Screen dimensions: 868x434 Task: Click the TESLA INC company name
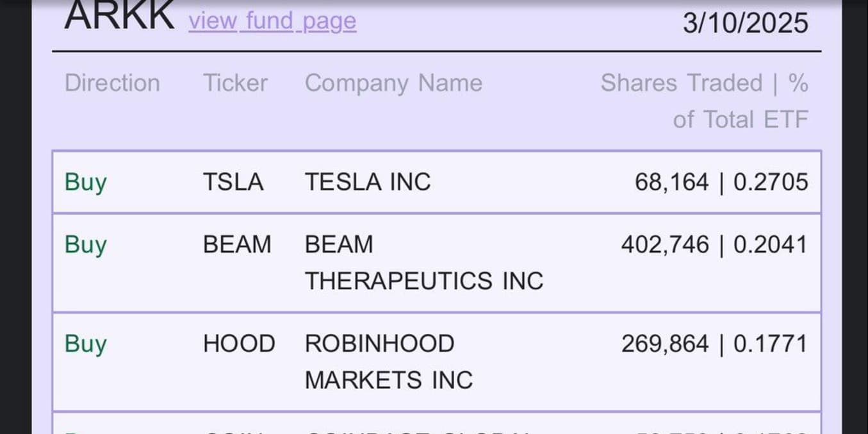coord(368,182)
